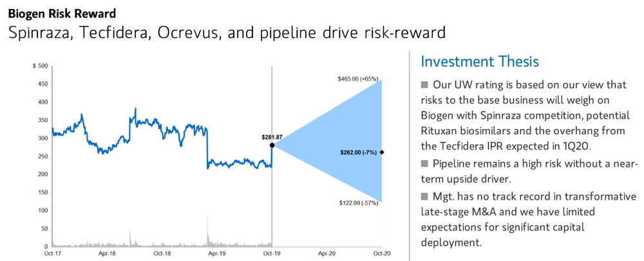Click the gray bullet before 'Pipeline remains'
Image resolution: width=644 pixels, height=261 pixels.
[424, 164]
